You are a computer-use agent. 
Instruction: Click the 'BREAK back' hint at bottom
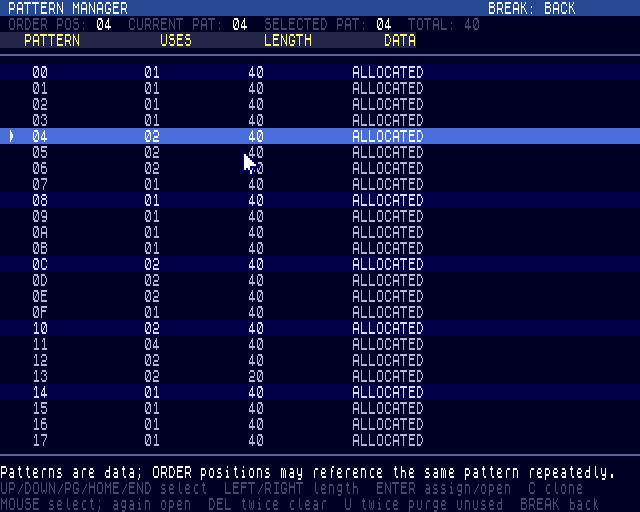pos(560,504)
